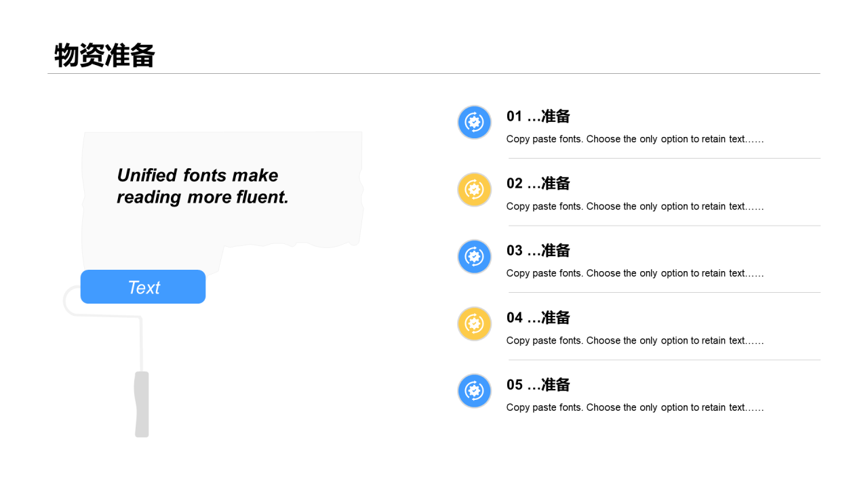Select the 物资准备 slide title
This screenshot has width=868, height=488.
105,55
